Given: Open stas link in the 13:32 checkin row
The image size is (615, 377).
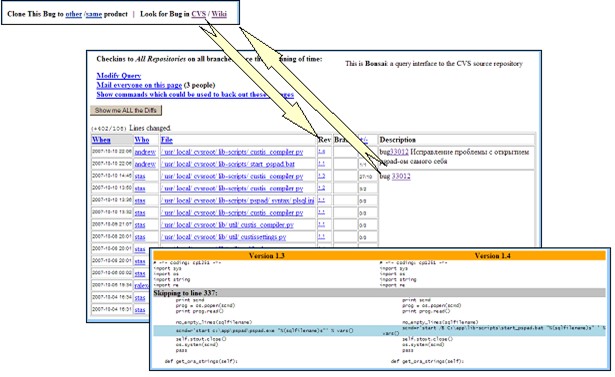Looking at the screenshot, I should [140, 213].
